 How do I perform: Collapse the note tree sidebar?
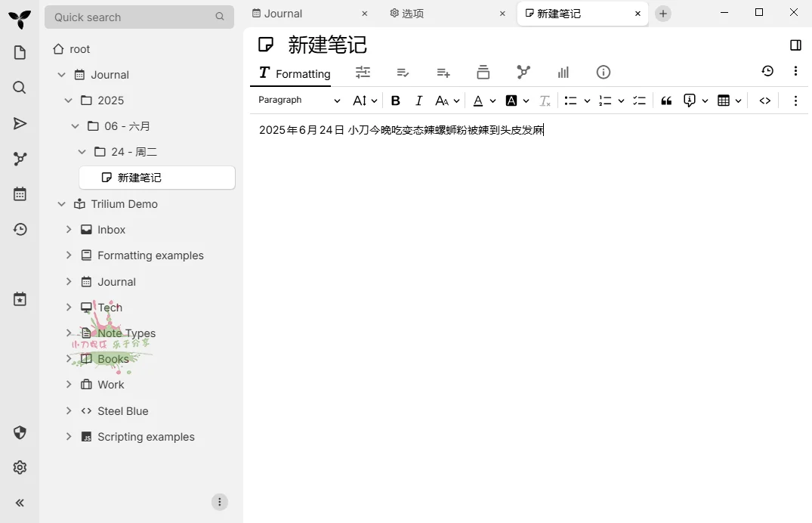20,502
